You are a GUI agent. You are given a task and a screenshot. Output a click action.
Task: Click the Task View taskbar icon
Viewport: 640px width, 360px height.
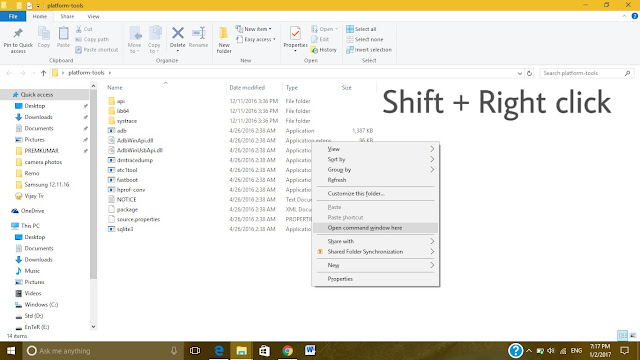195,351
